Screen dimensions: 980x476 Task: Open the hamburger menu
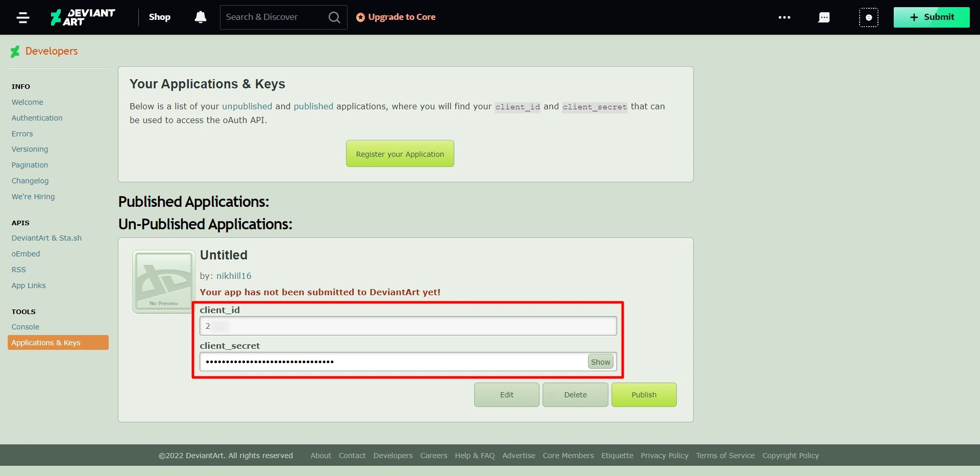click(23, 17)
